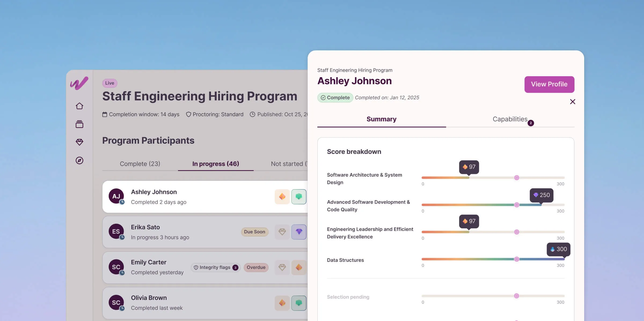Click the Live status badge
This screenshot has width=644, height=321.
[x=110, y=83]
